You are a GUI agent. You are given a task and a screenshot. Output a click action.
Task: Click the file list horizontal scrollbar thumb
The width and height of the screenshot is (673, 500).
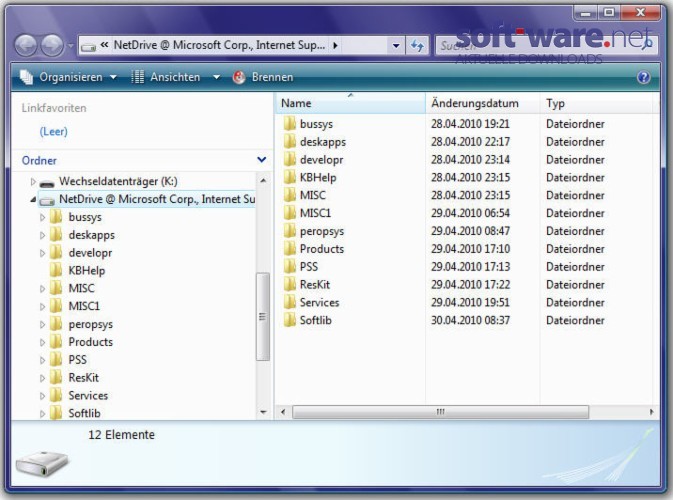[440, 412]
